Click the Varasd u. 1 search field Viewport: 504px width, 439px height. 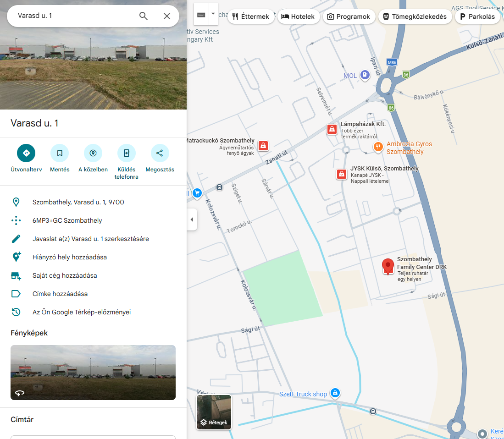[73, 16]
